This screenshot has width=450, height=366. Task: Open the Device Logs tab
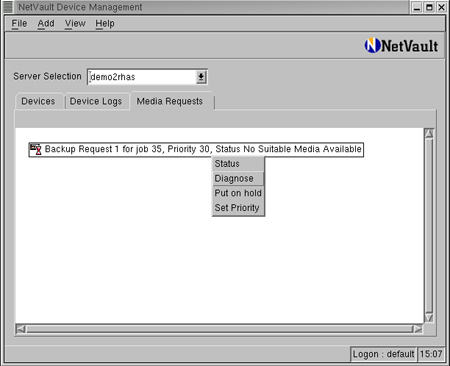click(x=96, y=101)
